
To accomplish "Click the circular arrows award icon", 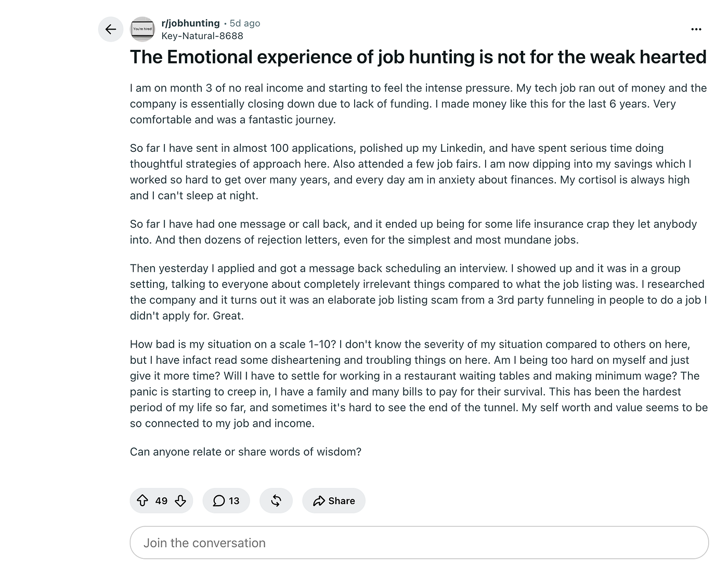I will [x=276, y=500].
